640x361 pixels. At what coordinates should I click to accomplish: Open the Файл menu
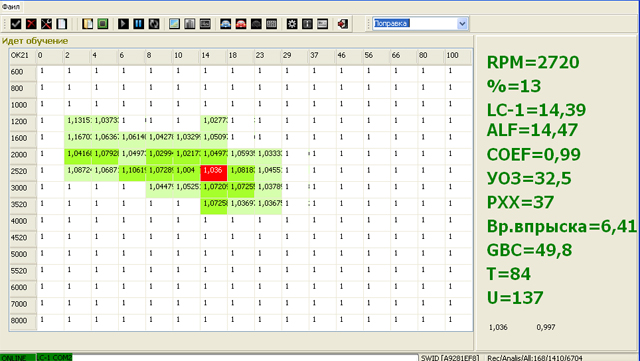click(11, 7)
